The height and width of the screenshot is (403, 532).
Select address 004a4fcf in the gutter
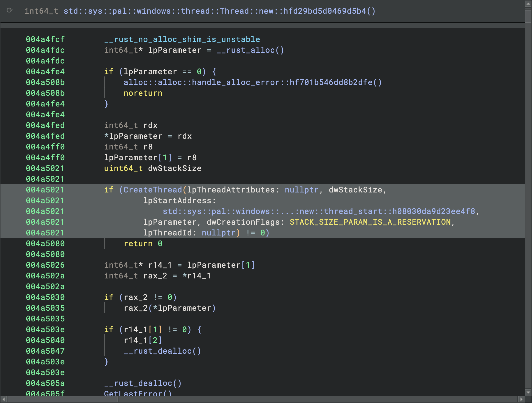pyautogui.click(x=45, y=39)
